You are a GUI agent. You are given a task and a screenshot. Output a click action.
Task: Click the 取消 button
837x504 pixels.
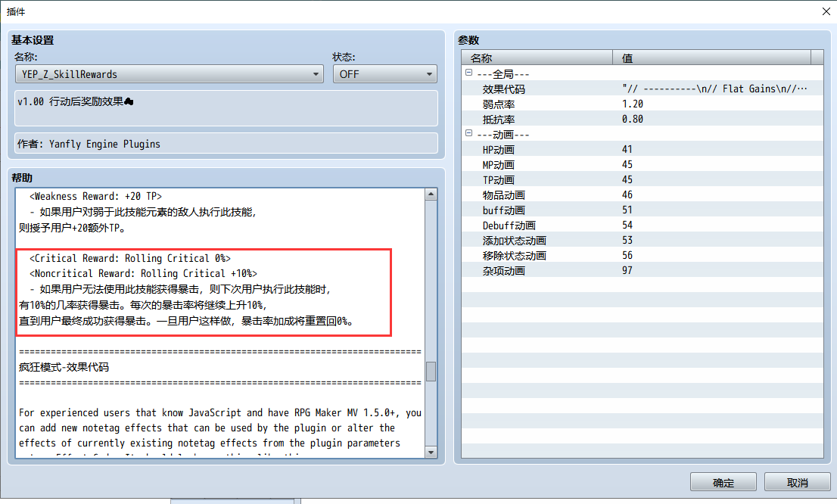(797, 482)
